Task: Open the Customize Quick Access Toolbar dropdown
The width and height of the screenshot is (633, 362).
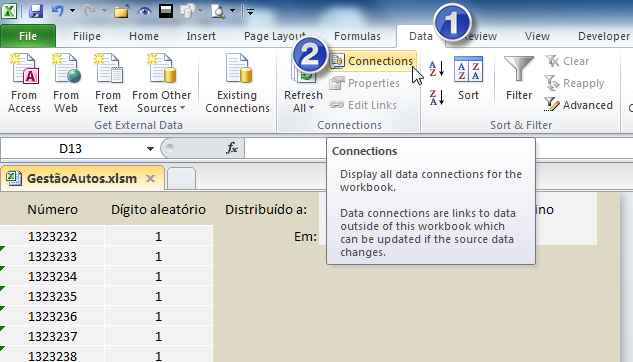Action: (x=250, y=12)
